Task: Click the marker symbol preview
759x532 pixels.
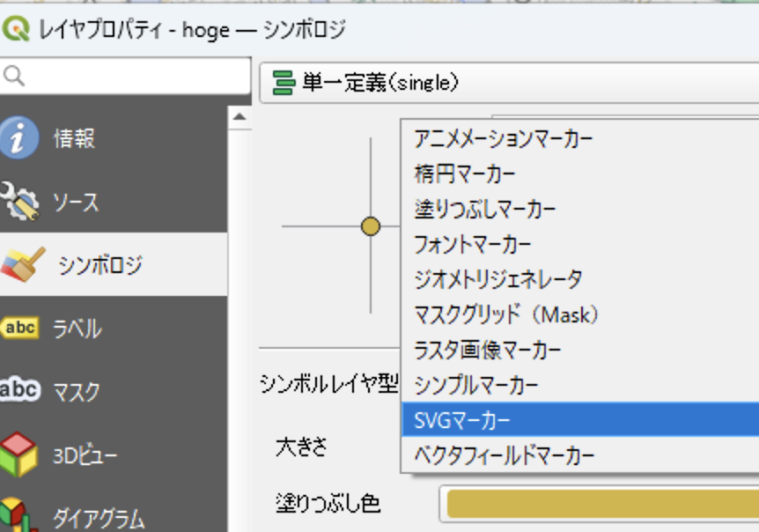Action: [371, 225]
